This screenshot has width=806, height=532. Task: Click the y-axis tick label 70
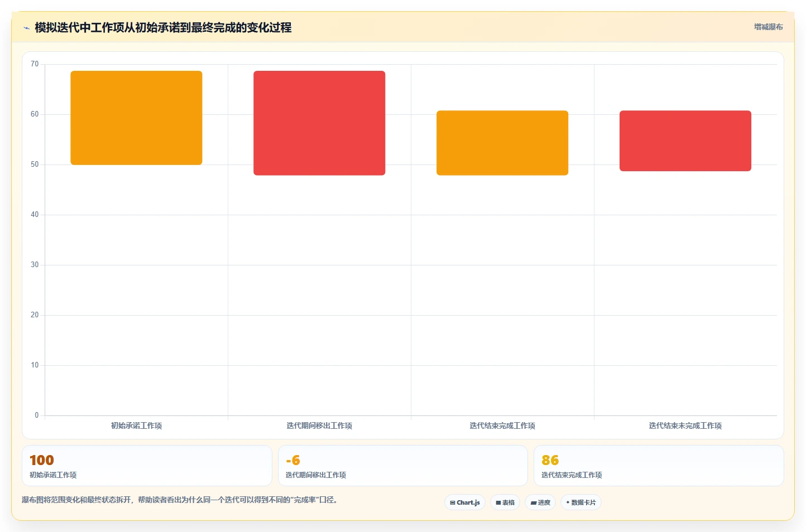point(35,64)
